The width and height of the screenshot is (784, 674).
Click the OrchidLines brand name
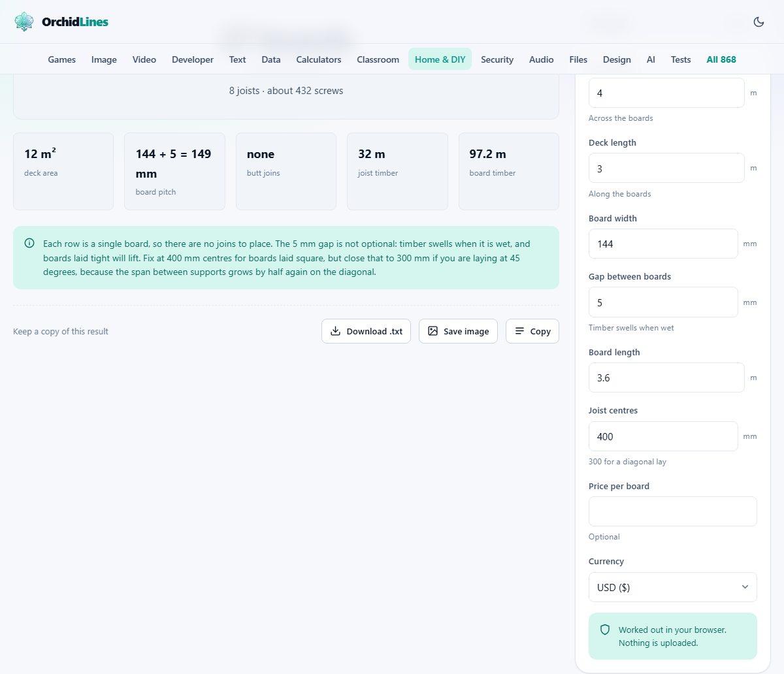(x=75, y=22)
